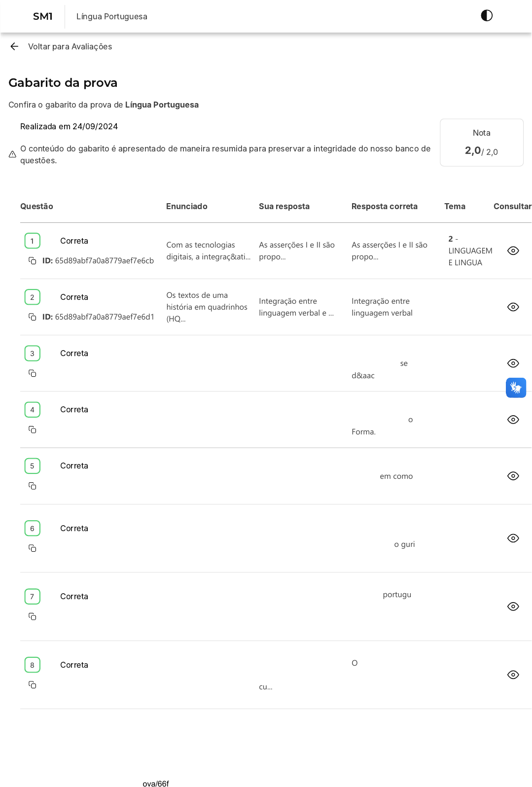Image resolution: width=532 pixels, height=787 pixels.
Task: Click the question 6 number badge
Action: [x=33, y=529]
